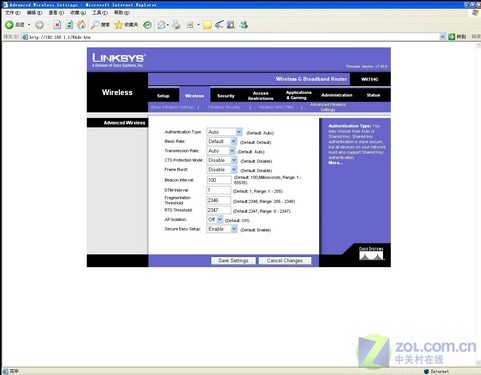Go to Wireless Security subtab

(224, 107)
